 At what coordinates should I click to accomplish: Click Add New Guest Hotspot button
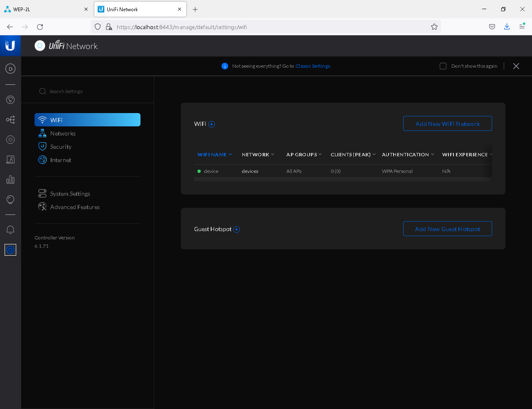pos(448,229)
